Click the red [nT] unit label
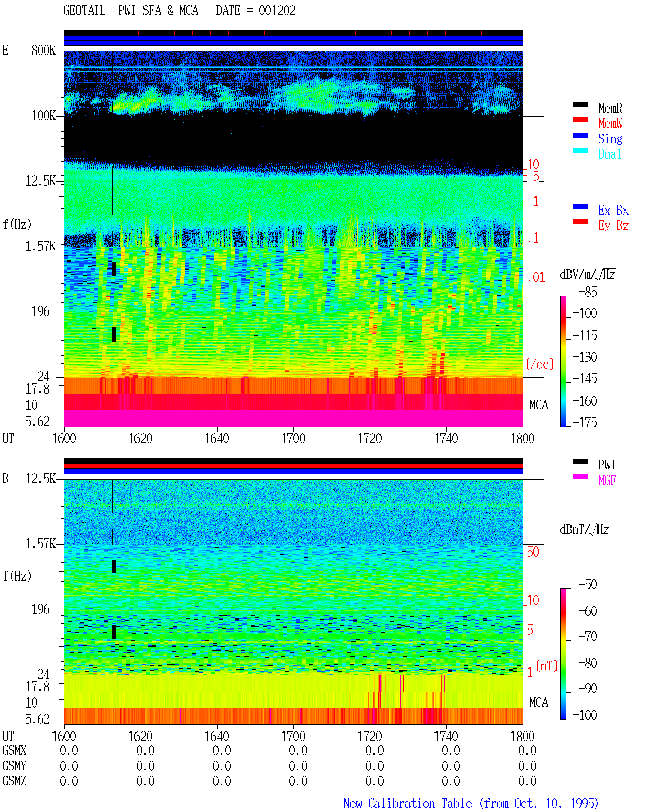The width and height of the screenshot is (652, 812). tap(547, 666)
